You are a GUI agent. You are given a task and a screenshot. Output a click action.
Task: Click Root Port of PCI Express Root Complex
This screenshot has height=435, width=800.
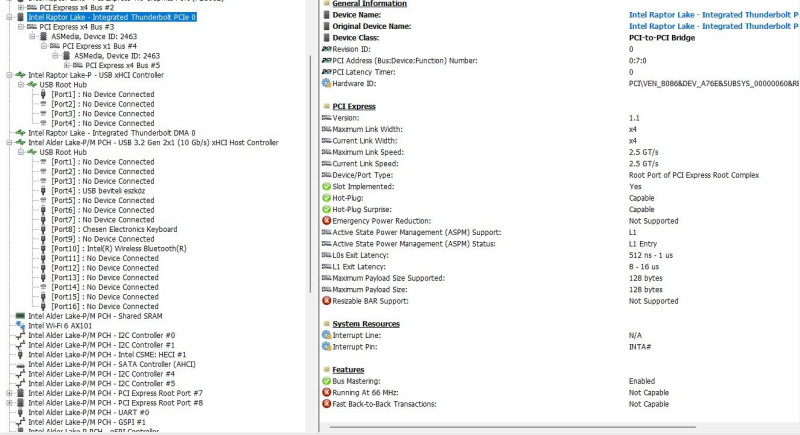coord(694,175)
